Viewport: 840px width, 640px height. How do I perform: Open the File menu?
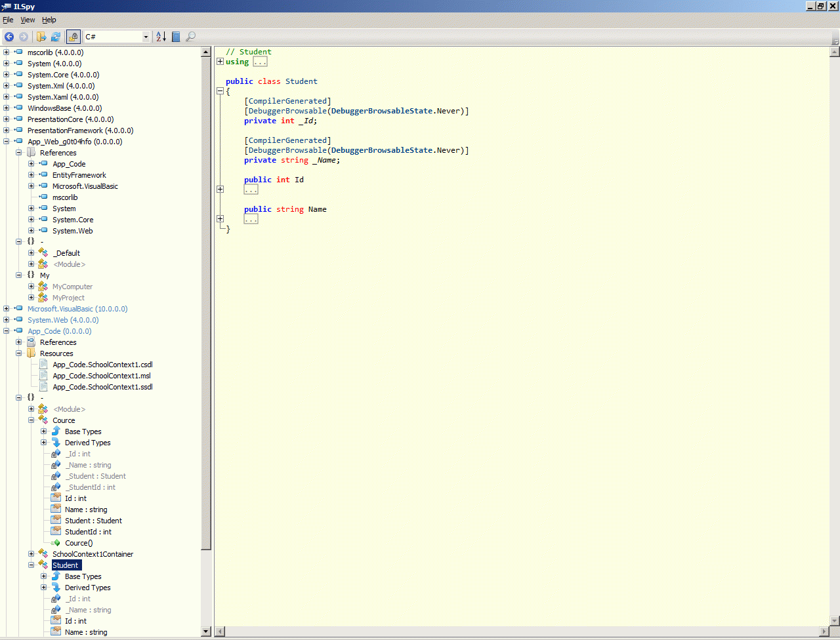click(x=8, y=20)
